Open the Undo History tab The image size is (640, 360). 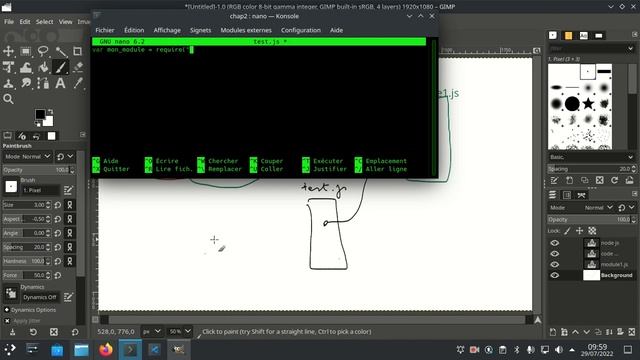click(x=37, y=136)
